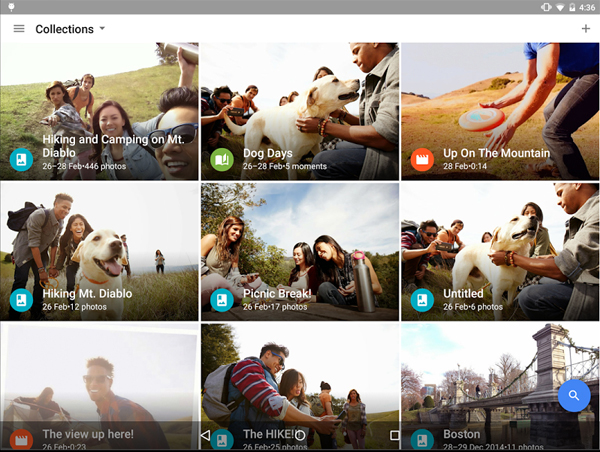
Task: Tap album icon on Picnic Break!
Action: pos(222,299)
